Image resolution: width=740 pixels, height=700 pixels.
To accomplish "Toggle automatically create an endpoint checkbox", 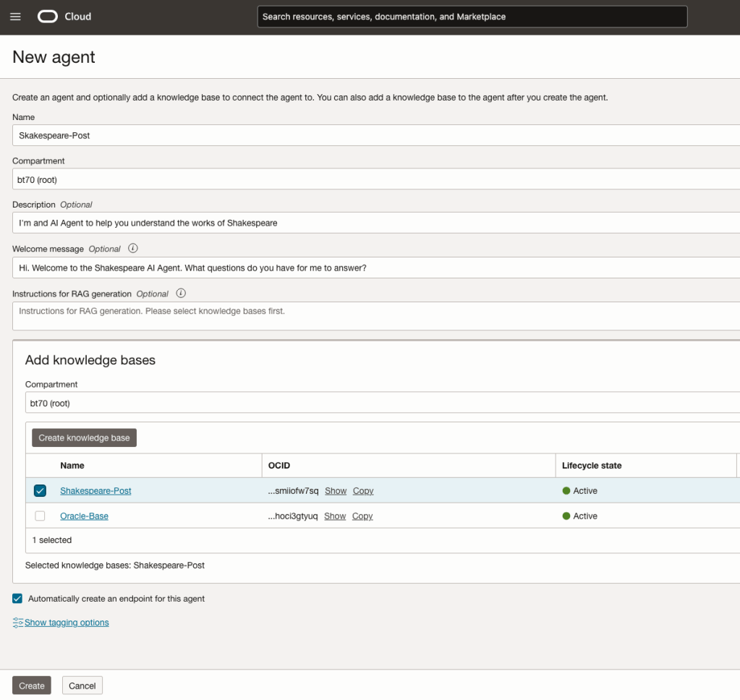I will [x=17, y=599].
